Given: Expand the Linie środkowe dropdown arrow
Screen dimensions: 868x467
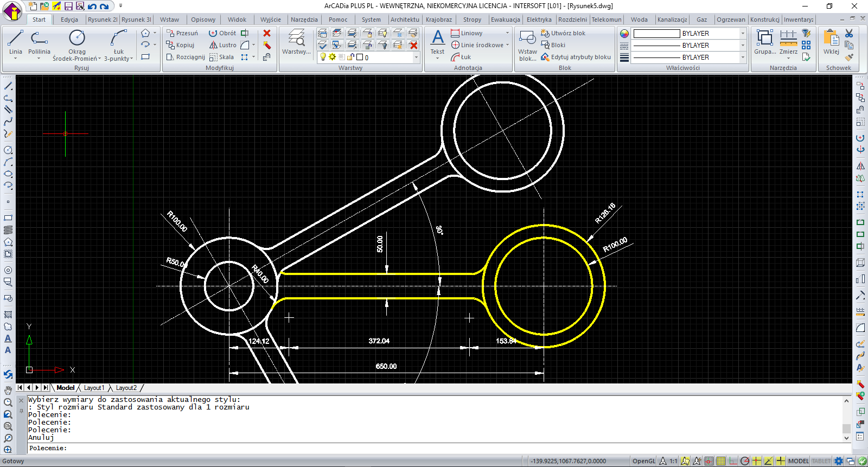Looking at the screenshot, I should click(507, 45).
